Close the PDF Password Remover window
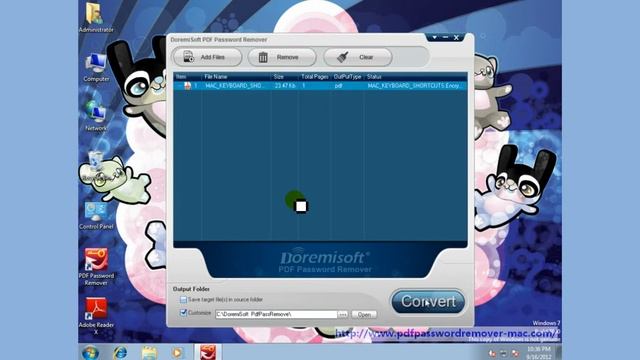 click(456, 38)
